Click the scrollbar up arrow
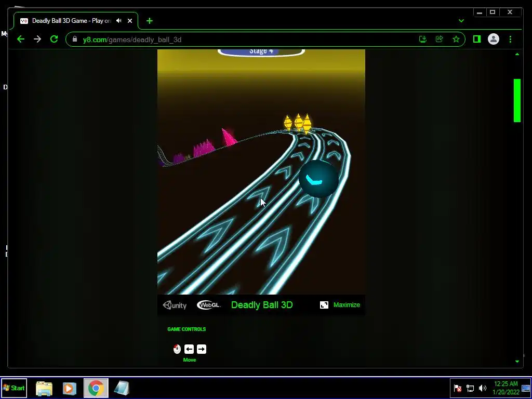The height and width of the screenshot is (399, 532). (x=517, y=54)
